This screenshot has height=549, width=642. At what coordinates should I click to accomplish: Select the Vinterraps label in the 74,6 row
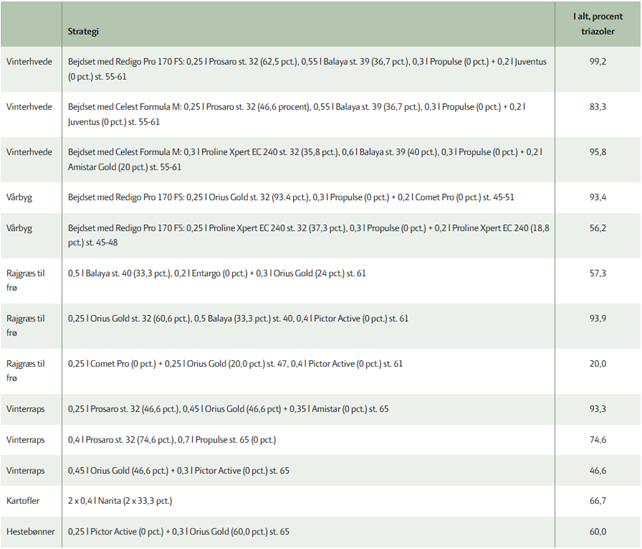pyautogui.click(x=25, y=440)
